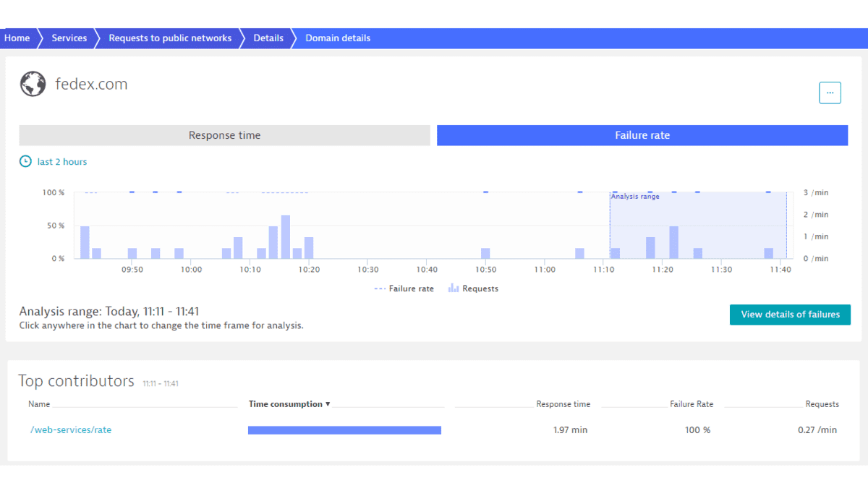Change timeframe via last 2 hours link
Screen dimensions: 868x488
point(61,161)
